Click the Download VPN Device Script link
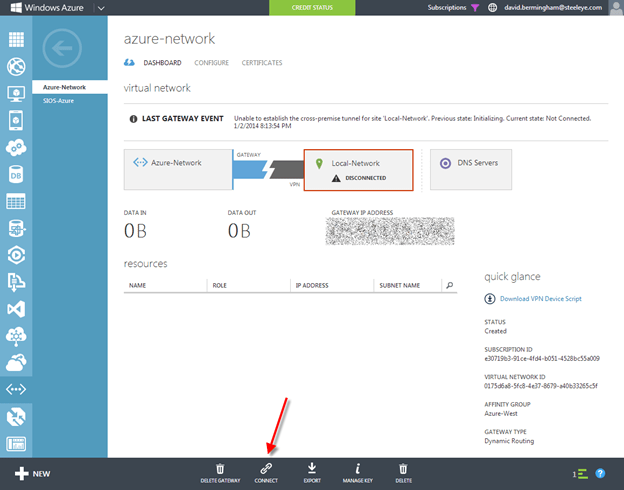Image resolution: width=624 pixels, height=490 pixels. (x=539, y=298)
